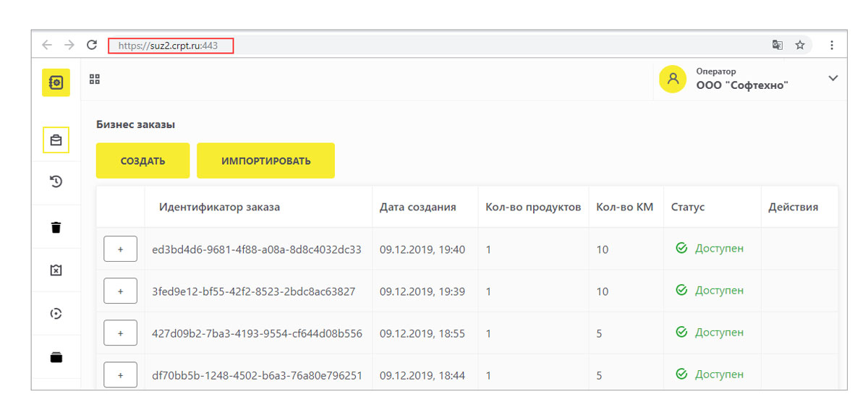Screen dimensions: 868x415
Task: Click the Дата создания column header
Action: click(x=417, y=207)
